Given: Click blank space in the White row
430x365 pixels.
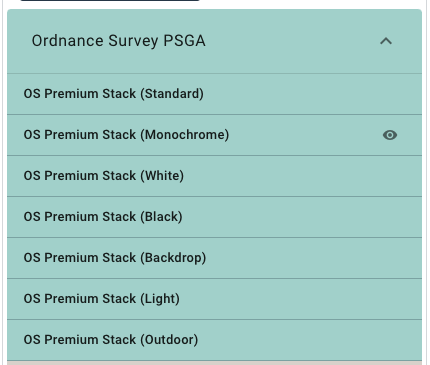Looking at the screenshot, I should click(300, 176).
